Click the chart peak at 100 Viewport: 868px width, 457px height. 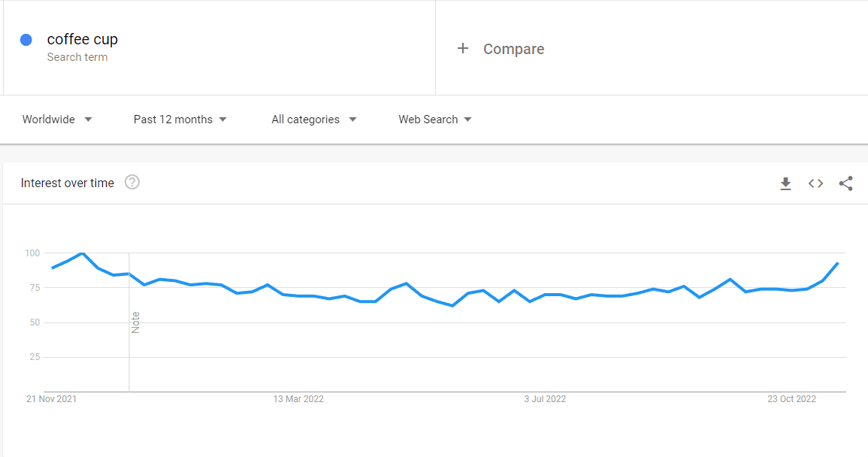pyautogui.click(x=83, y=253)
